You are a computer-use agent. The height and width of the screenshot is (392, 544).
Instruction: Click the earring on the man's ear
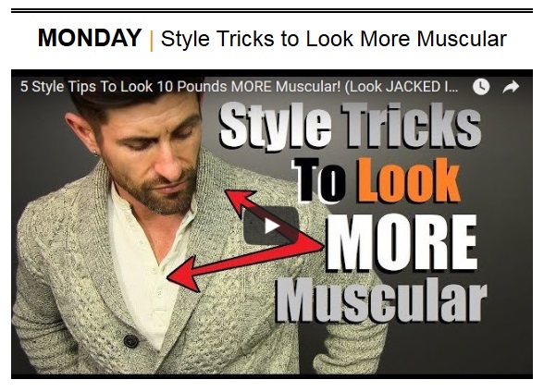(x=96, y=153)
